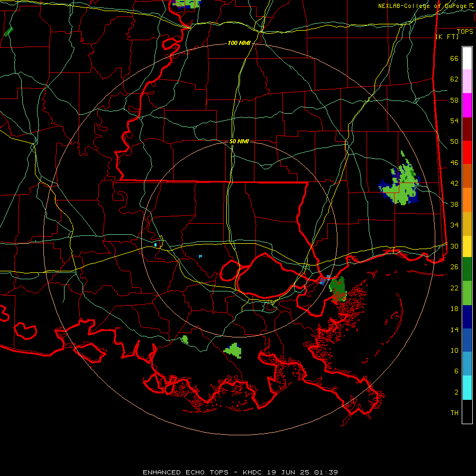Click the "ENHANCED ECHO TOPS" caption text
Screen dimensions: 476x476
click(x=186, y=472)
